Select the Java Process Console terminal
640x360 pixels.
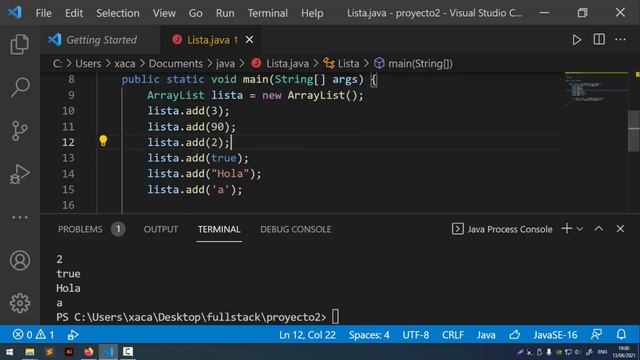click(x=502, y=229)
